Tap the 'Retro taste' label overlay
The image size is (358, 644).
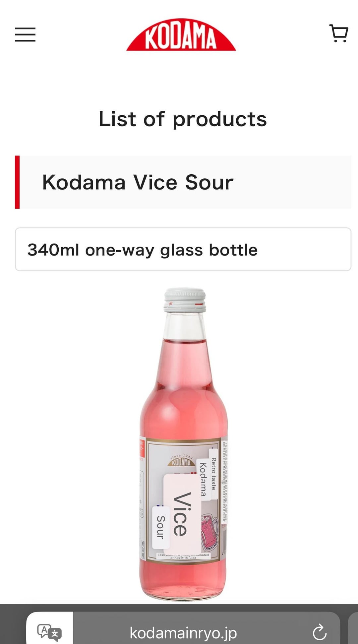click(213, 474)
